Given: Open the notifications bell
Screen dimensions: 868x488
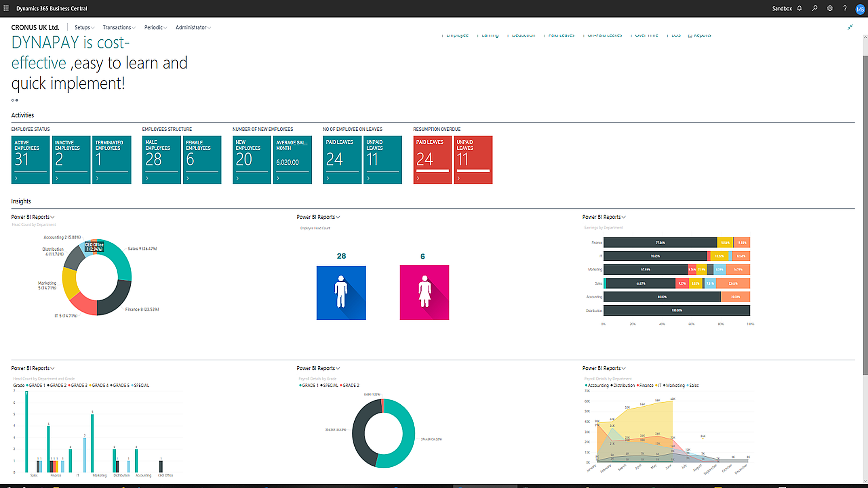Looking at the screenshot, I should pos(800,8).
